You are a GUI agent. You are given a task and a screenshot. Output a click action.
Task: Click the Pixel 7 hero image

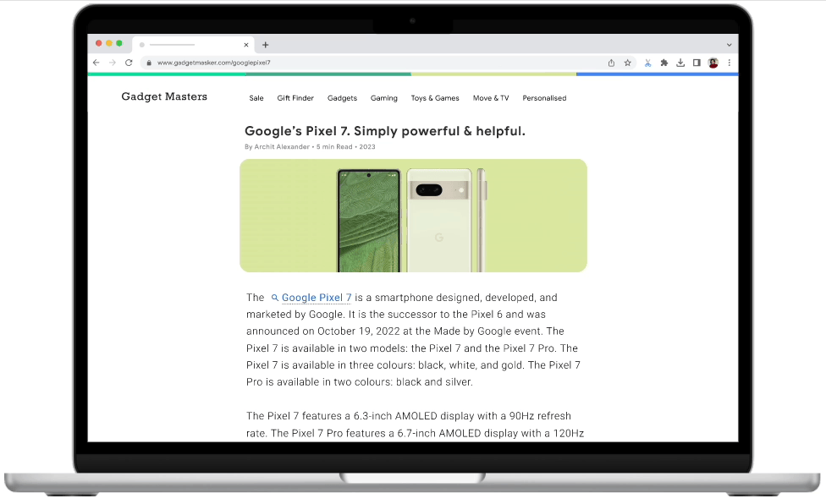tap(414, 216)
